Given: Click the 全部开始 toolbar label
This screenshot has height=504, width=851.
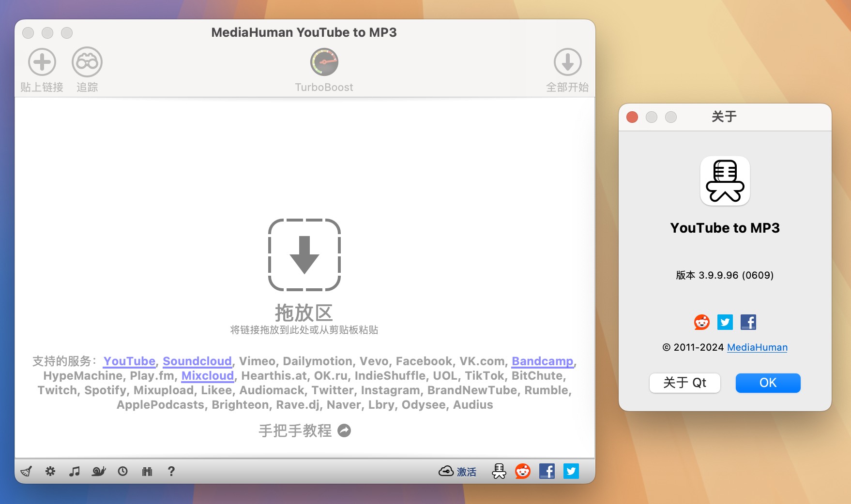Looking at the screenshot, I should click(567, 87).
